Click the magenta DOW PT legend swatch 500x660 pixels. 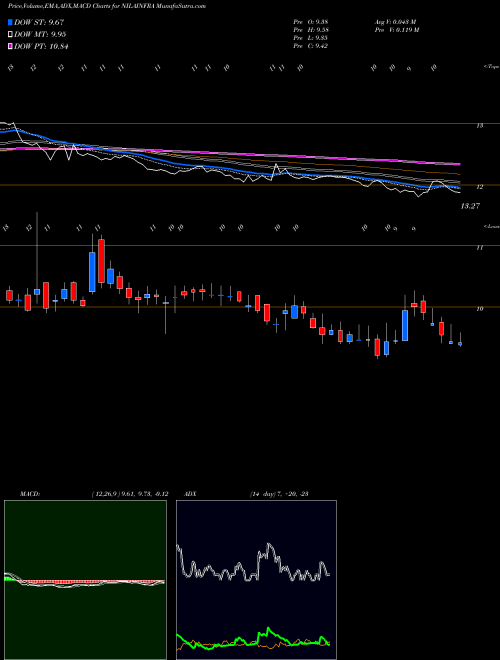pyautogui.click(x=10, y=46)
